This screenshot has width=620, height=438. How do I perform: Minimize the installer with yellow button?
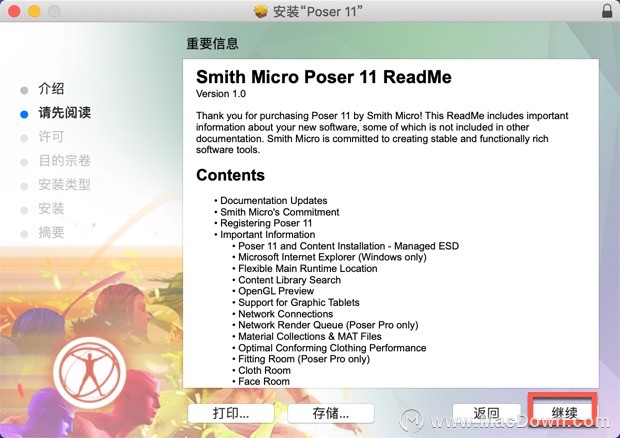click(x=34, y=11)
